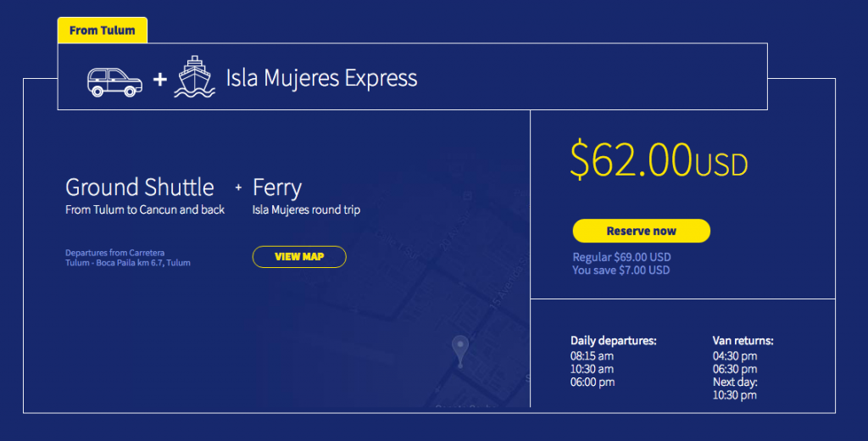The height and width of the screenshot is (441, 868).
Task: Select the 06:00 pm departure time
Action: [593, 382]
